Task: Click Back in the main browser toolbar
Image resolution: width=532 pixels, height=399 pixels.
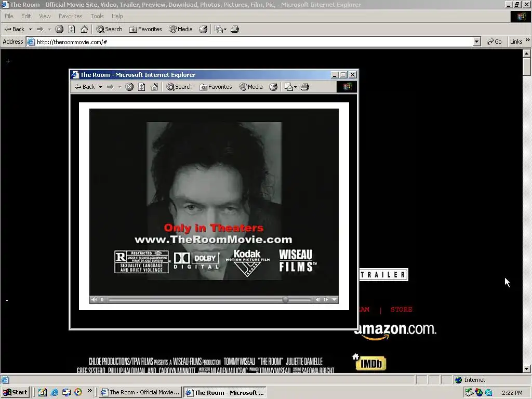Action: click(14, 29)
